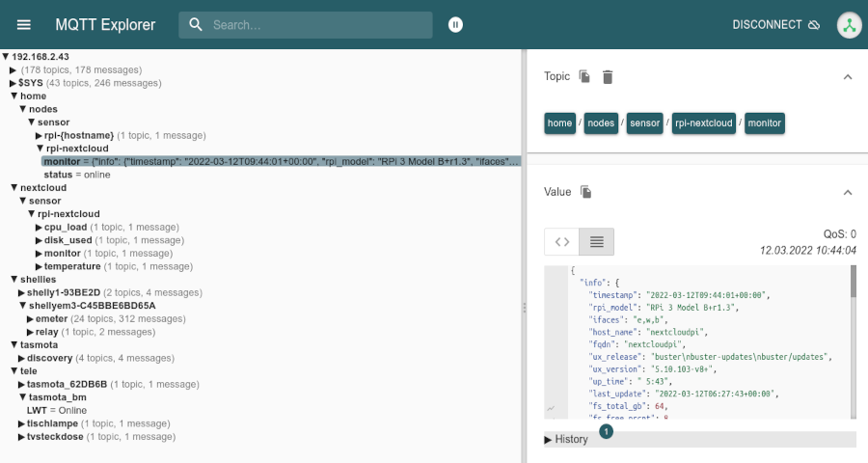Select the 'sensor' topic chip
868x463 pixels.
click(644, 123)
